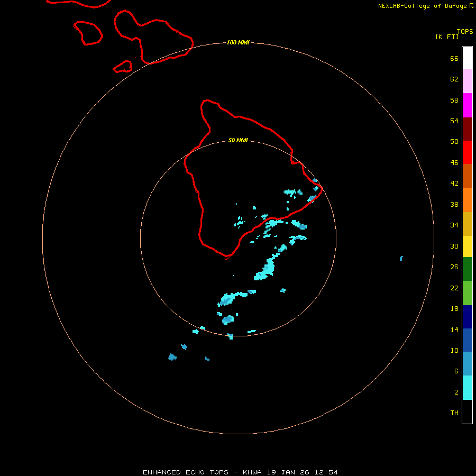This screenshot has width=476, height=476.
Task: Select the steel blue 14 color swatch
Action: 467,364
